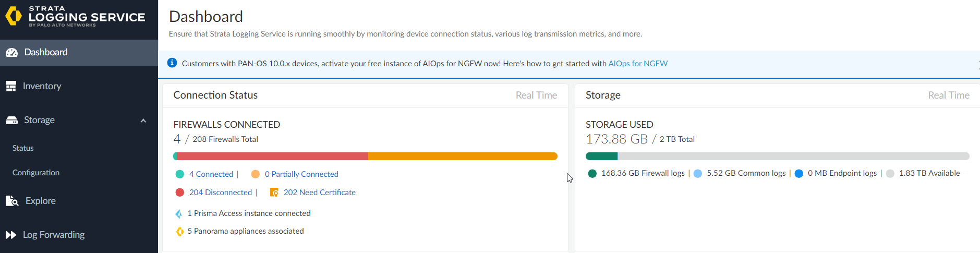Click the Need Certificate badge icon

(274, 192)
